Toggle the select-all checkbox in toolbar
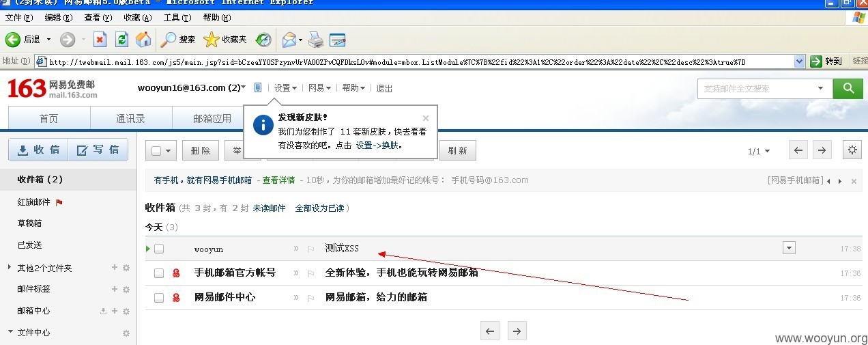This screenshot has width=868, height=345. [156, 151]
